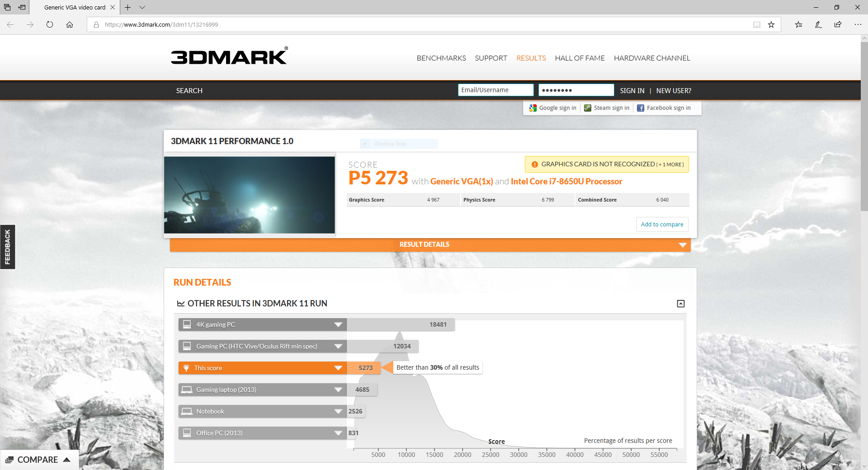The height and width of the screenshot is (470, 868).
Task: Click the Office PC (2013) monitor icon
Action: coord(187,432)
